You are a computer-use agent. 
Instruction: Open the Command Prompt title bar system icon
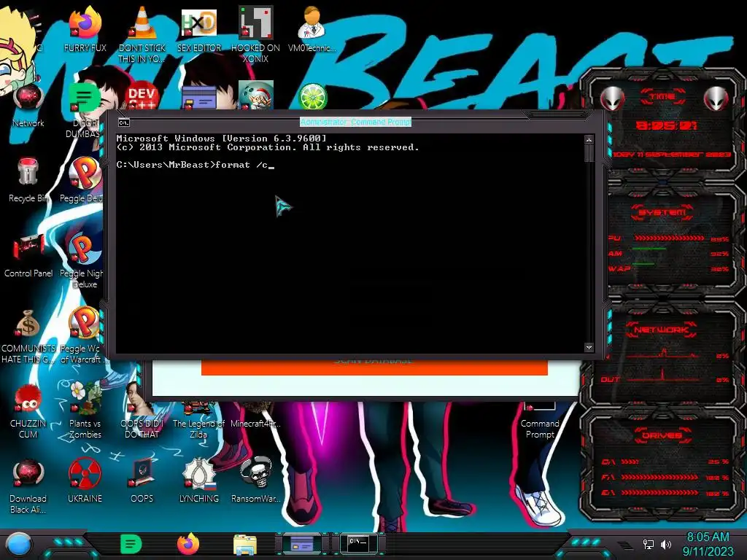click(123, 122)
